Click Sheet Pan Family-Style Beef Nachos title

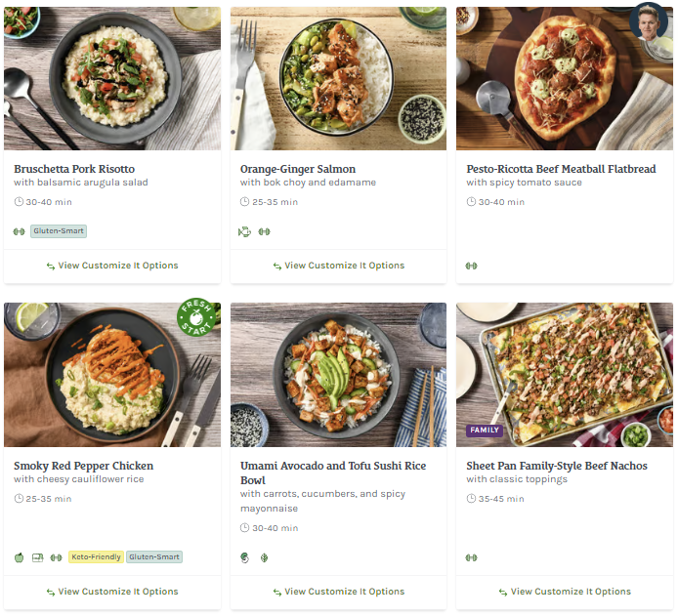(557, 466)
